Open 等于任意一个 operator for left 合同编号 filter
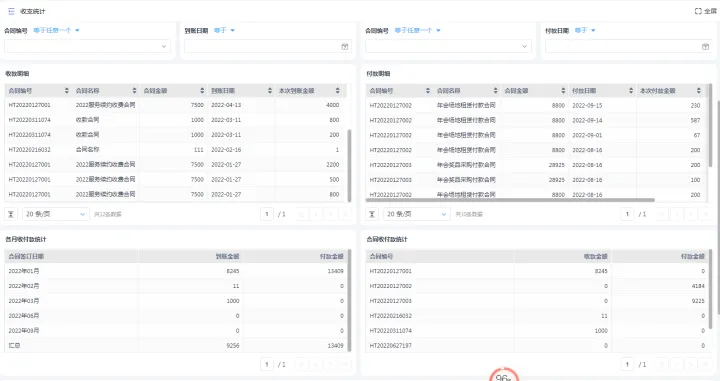The width and height of the screenshot is (720, 381). [56, 30]
